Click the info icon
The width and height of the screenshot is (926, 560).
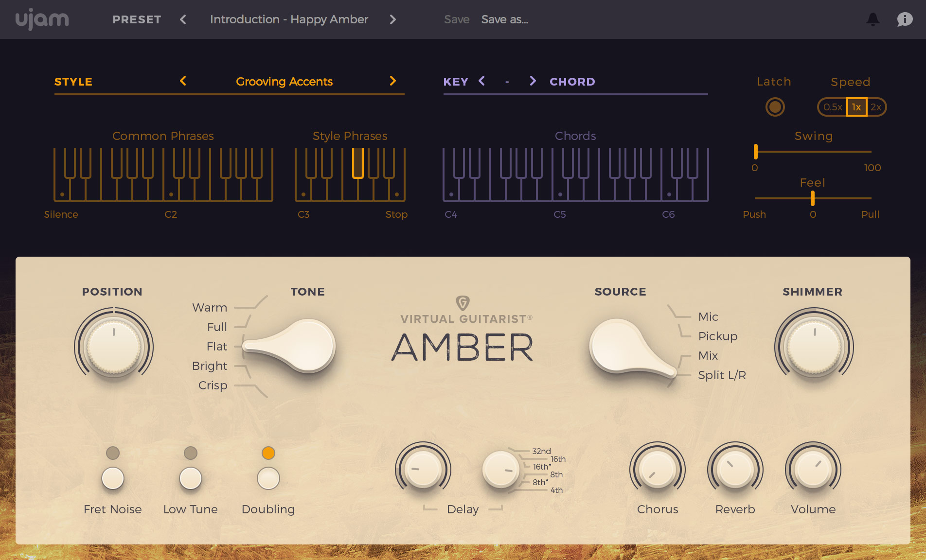[905, 19]
